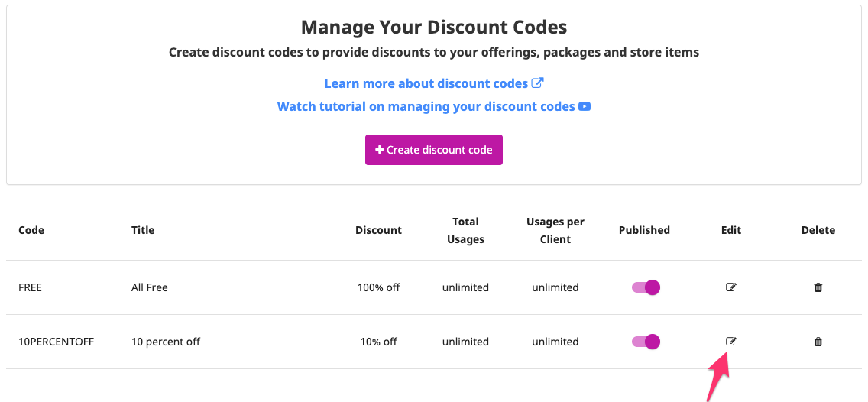Open Learn more about discount codes link
The height and width of the screenshot is (402, 868).
click(x=426, y=83)
